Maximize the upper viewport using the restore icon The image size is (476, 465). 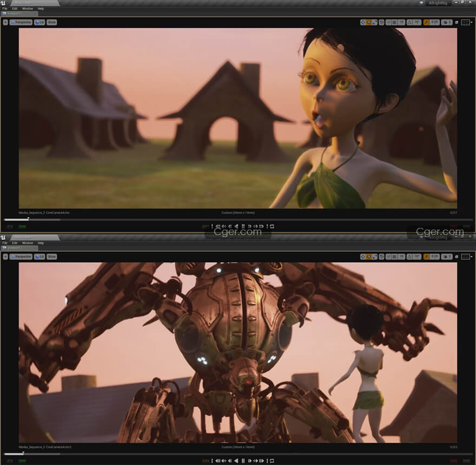point(457,22)
